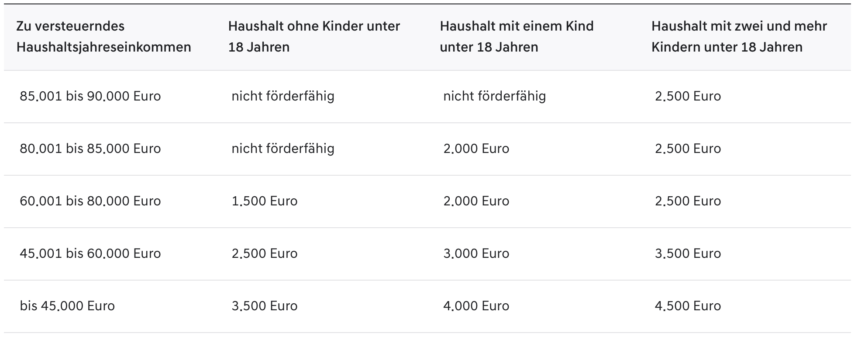The height and width of the screenshot is (340, 868).
Task: Click the '80.001 bis 85.000 Euro' income cell
Action: point(90,149)
